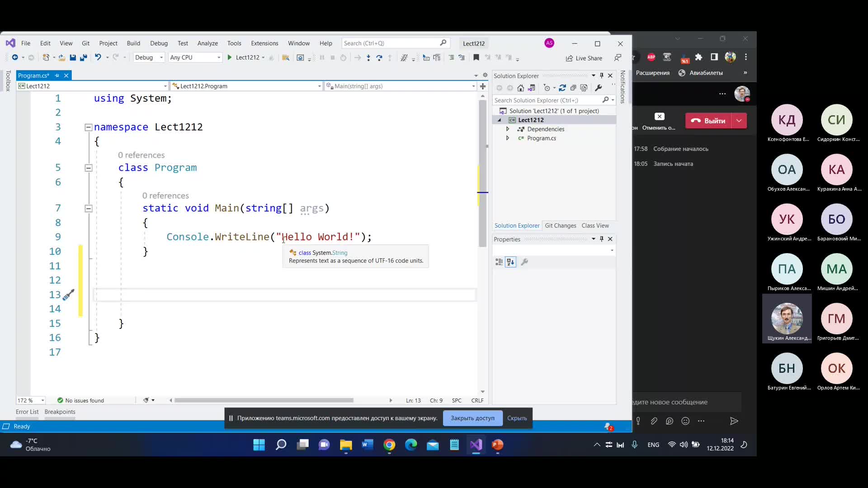Image resolution: width=868 pixels, height=488 pixels.
Task: Click the feedback icon beside Live Share
Action: click(618, 57)
